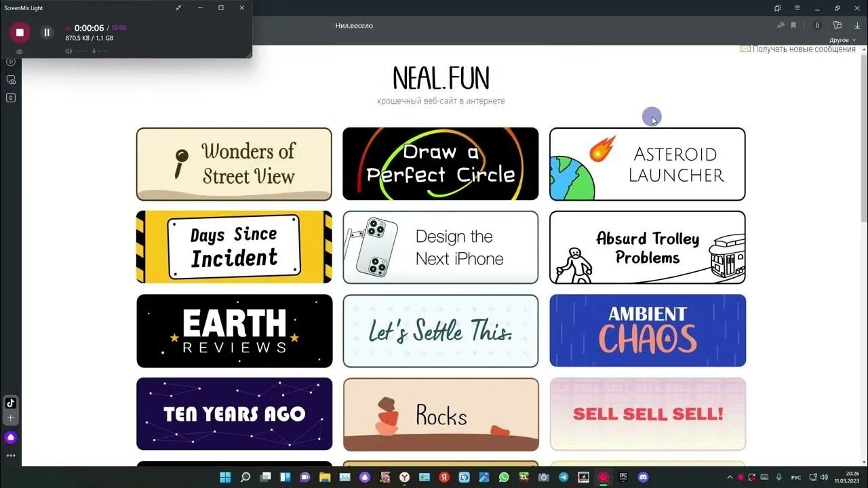Screen dimensions: 868x488
Task: Open the Rocks card
Action: [x=441, y=414]
